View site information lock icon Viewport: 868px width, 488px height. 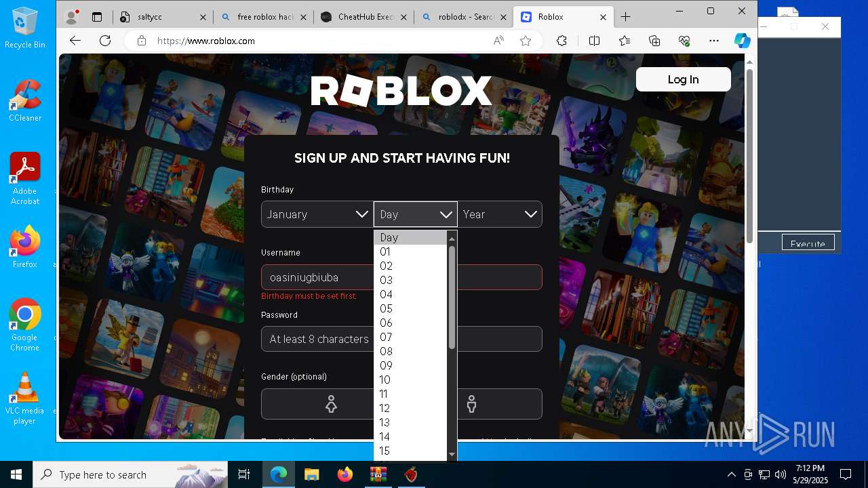pos(141,41)
